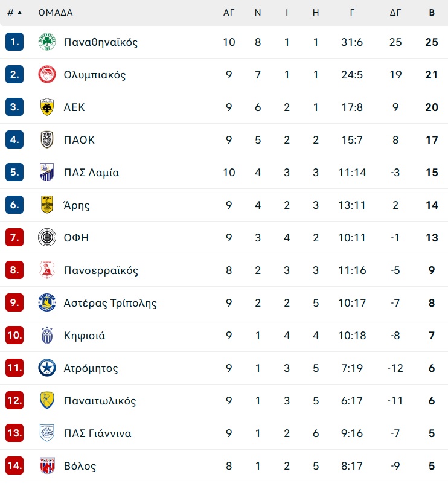Click the red position badge 14.
448x486 pixels.
(x=14, y=465)
